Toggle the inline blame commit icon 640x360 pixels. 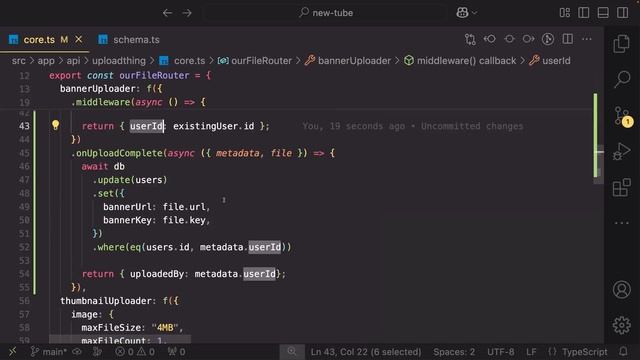[x=509, y=39]
